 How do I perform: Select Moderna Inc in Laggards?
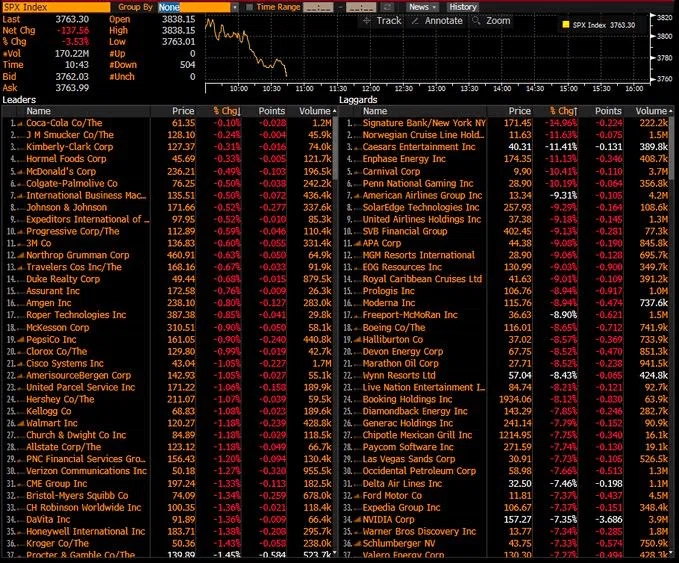pos(388,303)
